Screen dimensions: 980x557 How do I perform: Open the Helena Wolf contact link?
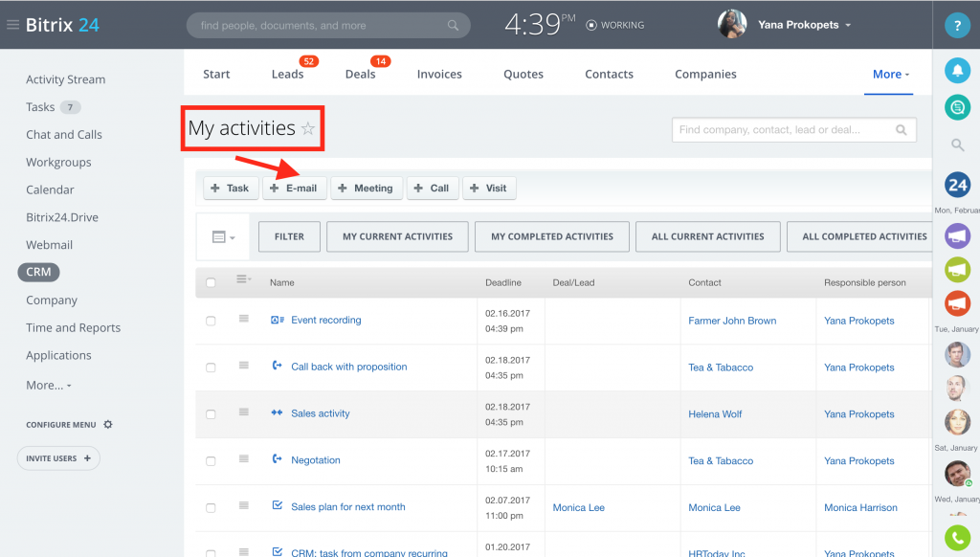pyautogui.click(x=715, y=414)
